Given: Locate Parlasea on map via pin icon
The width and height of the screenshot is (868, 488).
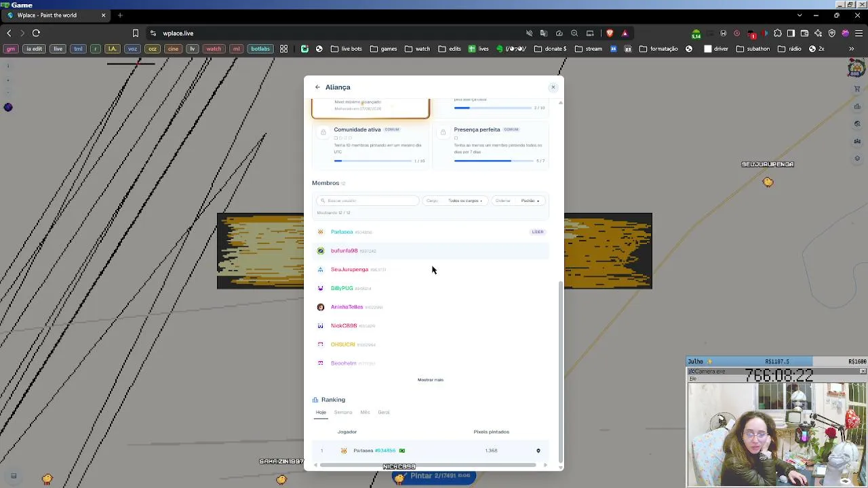Looking at the screenshot, I should tap(538, 451).
